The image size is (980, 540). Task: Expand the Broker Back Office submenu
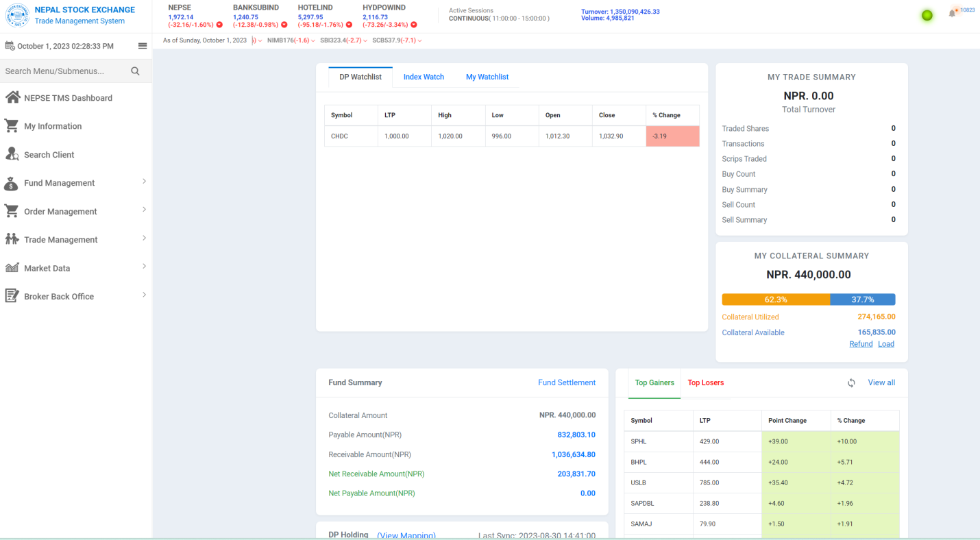(x=144, y=295)
